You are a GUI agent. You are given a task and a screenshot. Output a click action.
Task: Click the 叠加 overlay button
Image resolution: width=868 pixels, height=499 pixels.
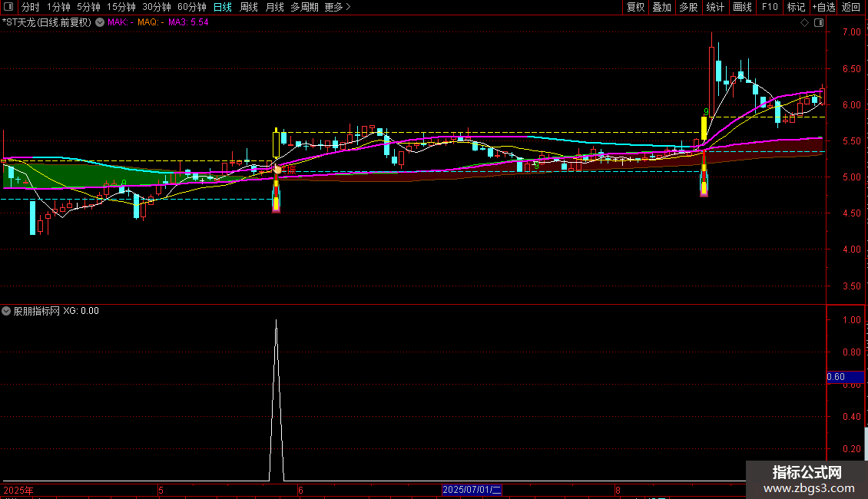[x=661, y=7]
